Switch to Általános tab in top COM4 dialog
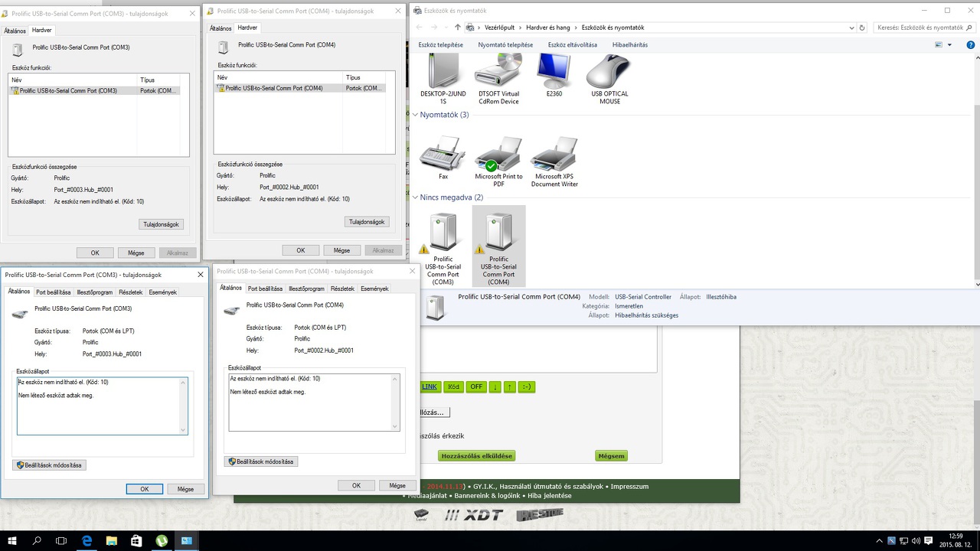This screenshot has height=551, width=980. tap(220, 28)
